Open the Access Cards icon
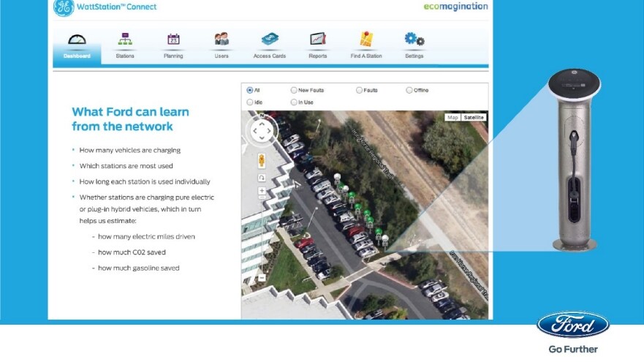The image size is (644, 362). pyautogui.click(x=270, y=39)
